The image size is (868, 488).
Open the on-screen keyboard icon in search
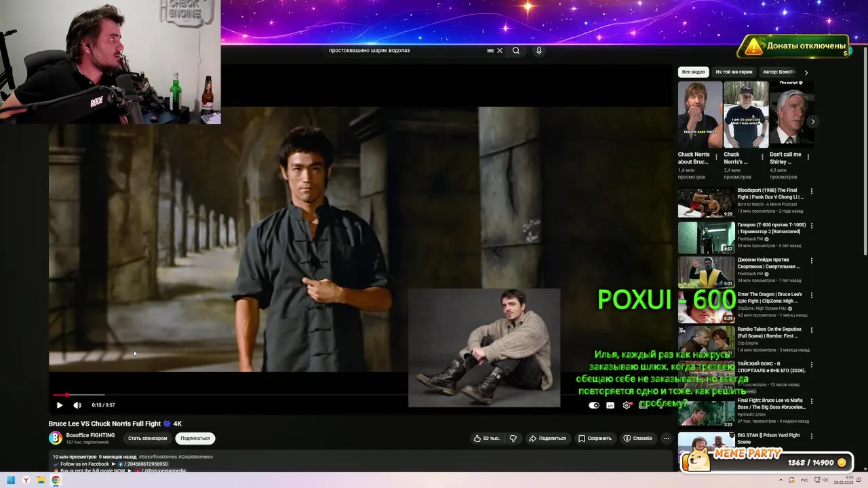tap(490, 50)
